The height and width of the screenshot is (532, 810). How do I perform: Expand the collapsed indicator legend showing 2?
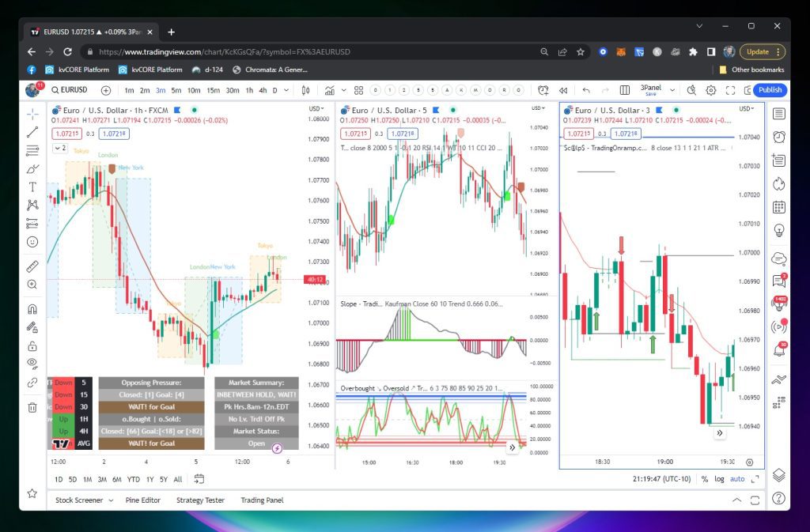tap(60, 148)
